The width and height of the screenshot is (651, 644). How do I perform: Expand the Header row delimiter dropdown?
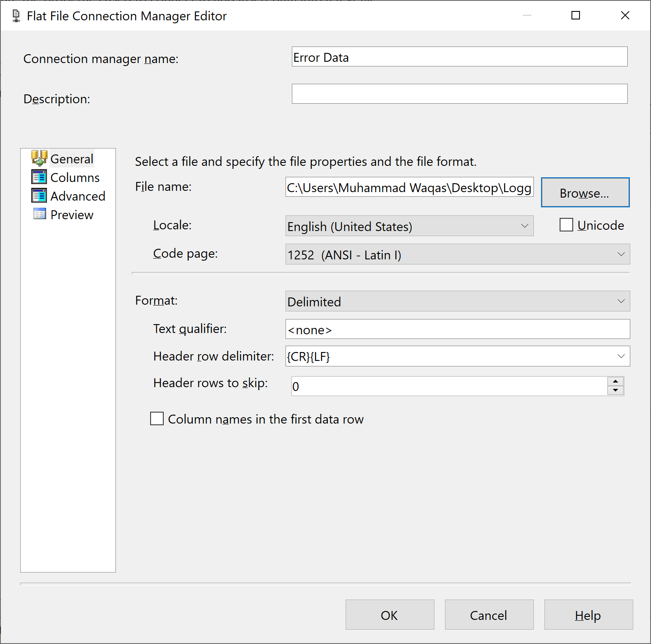pyautogui.click(x=621, y=356)
